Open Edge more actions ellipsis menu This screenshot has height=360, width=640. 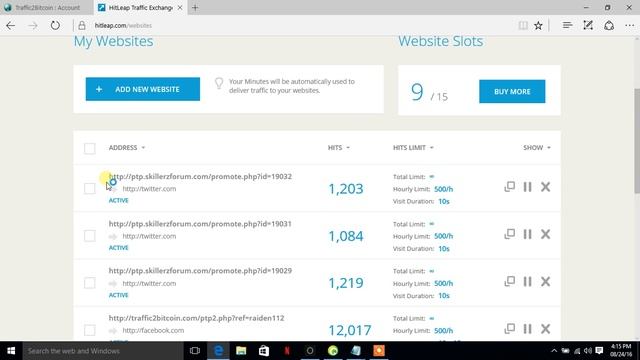pyautogui.click(x=629, y=25)
